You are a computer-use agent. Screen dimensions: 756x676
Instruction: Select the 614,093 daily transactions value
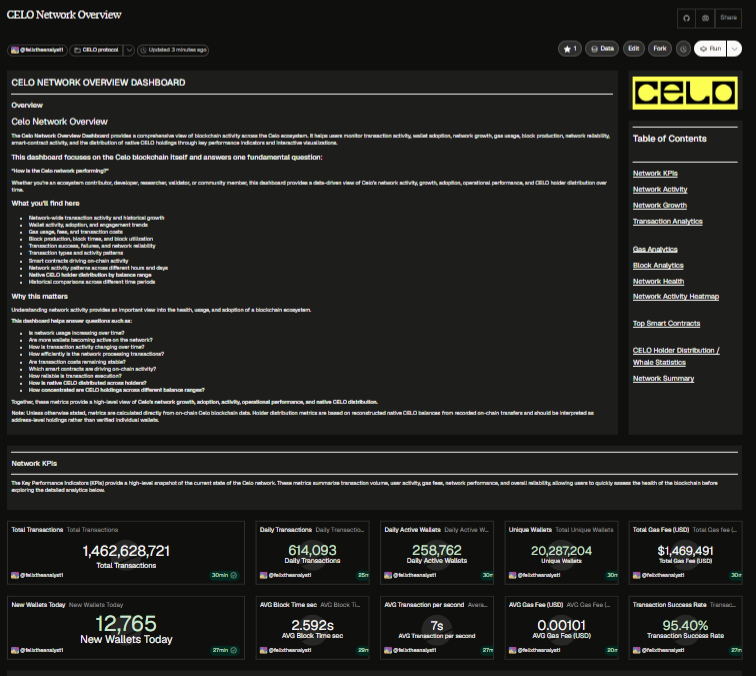[x=312, y=550]
